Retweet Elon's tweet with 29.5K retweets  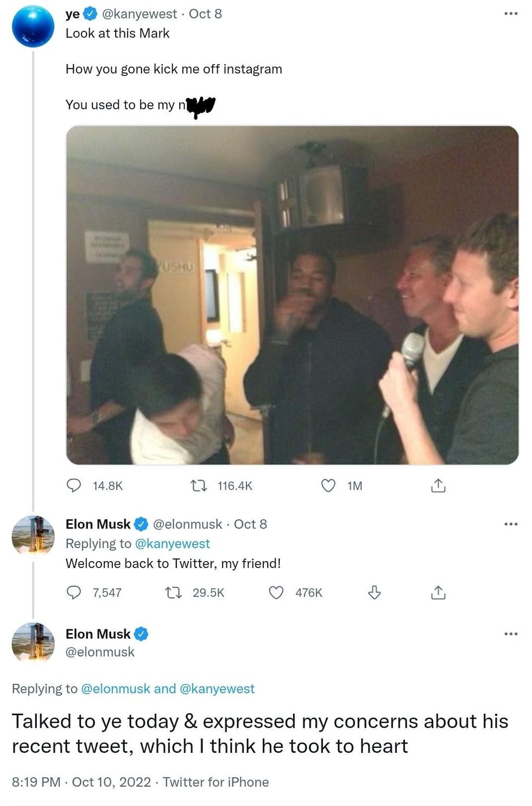(x=173, y=592)
